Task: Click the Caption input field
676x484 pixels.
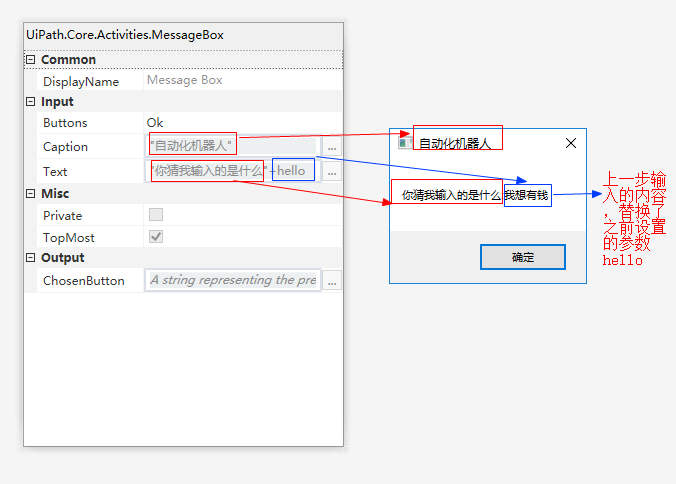Action: 233,146
